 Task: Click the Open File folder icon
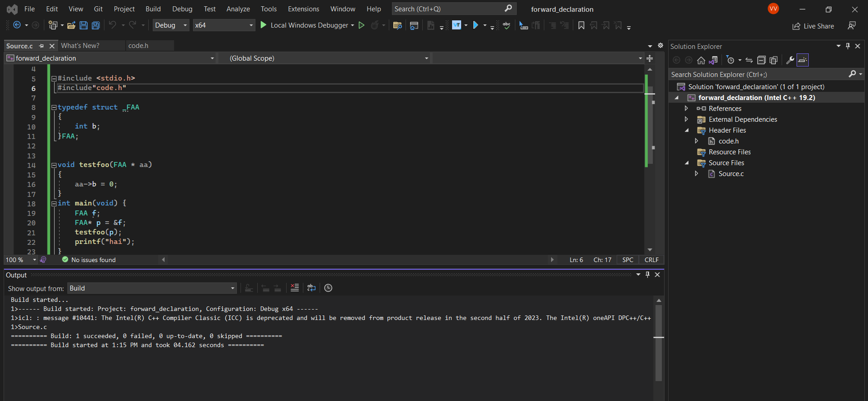71,25
